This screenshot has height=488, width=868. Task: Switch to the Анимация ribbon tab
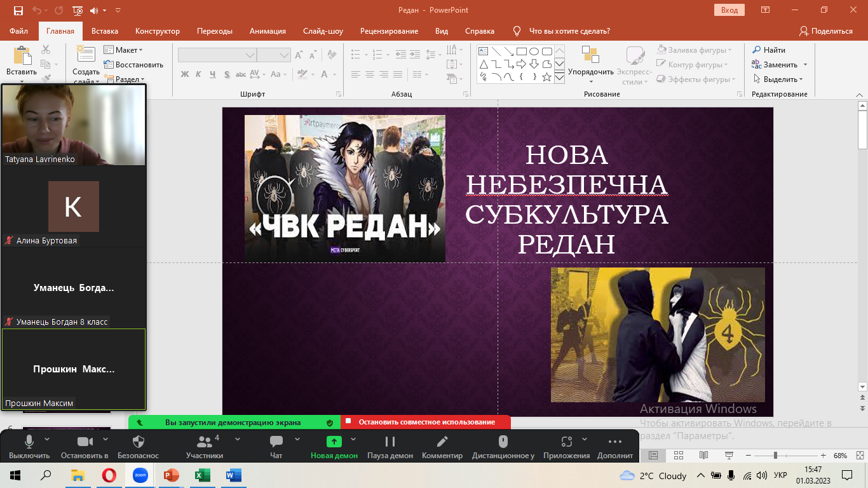pyautogui.click(x=268, y=31)
